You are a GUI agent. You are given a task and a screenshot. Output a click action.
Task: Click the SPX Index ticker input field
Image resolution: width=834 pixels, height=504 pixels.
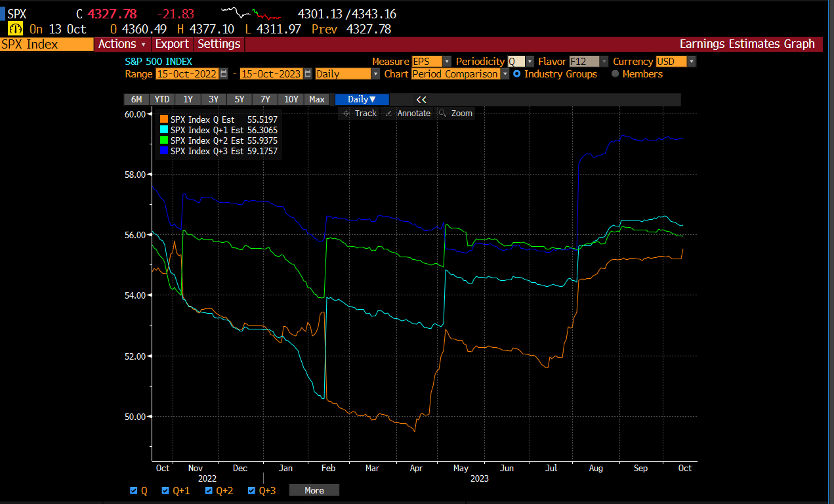47,44
